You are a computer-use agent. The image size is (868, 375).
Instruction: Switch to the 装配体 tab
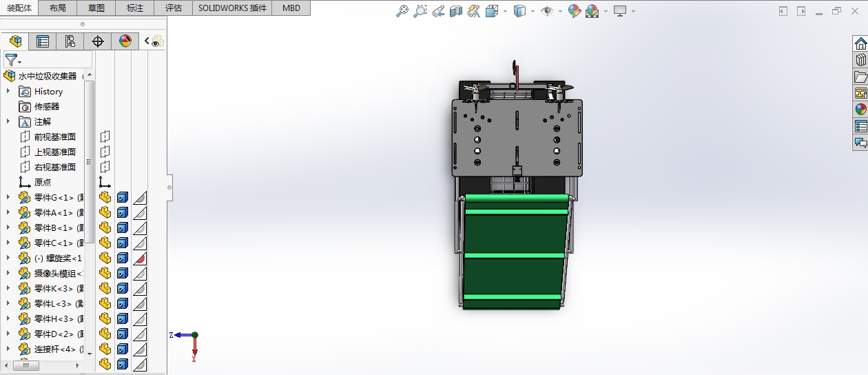pyautogui.click(x=19, y=8)
